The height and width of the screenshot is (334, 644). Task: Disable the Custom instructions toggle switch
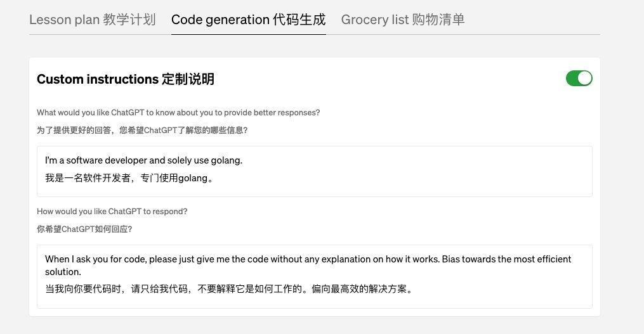[x=579, y=78]
